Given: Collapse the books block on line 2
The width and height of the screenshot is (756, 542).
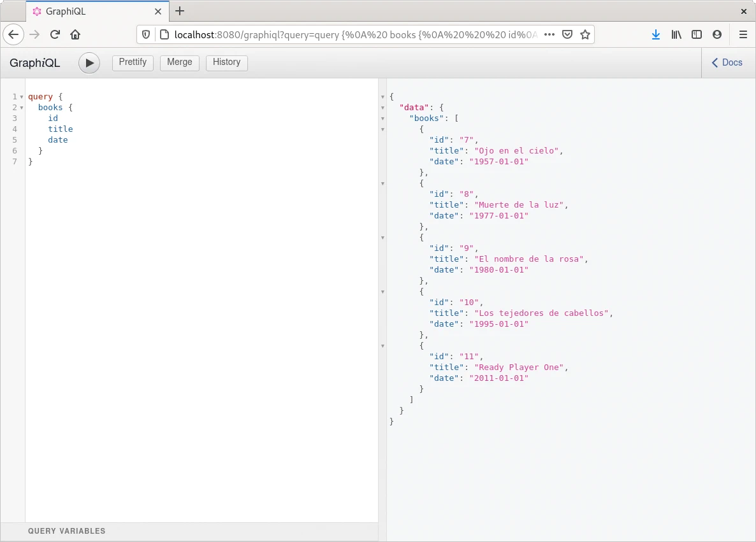Looking at the screenshot, I should (22, 108).
